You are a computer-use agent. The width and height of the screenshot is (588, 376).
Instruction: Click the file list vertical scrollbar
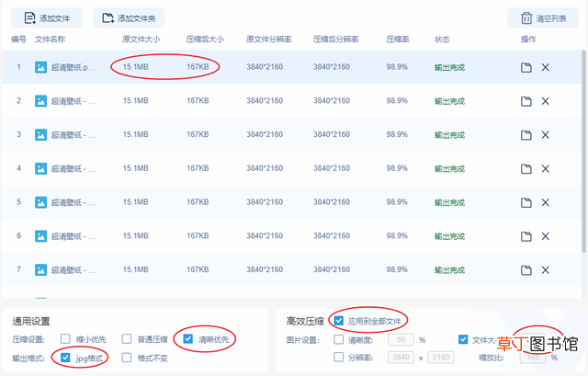coord(584,151)
